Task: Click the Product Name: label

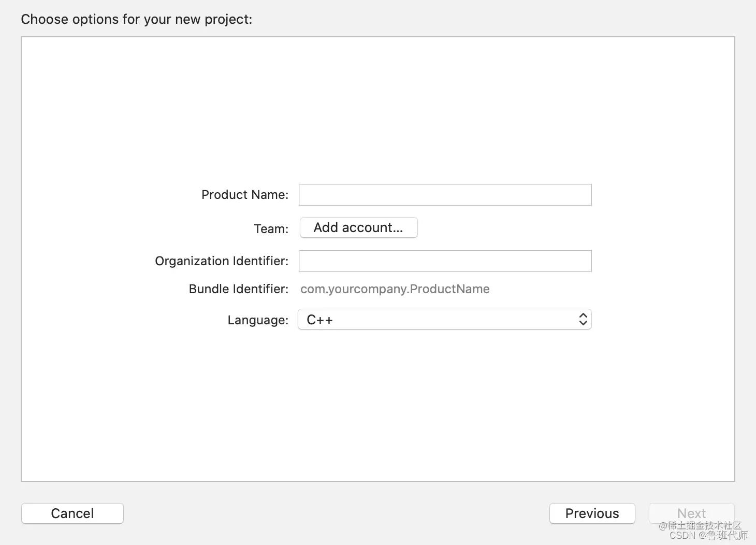Action: [x=245, y=195]
